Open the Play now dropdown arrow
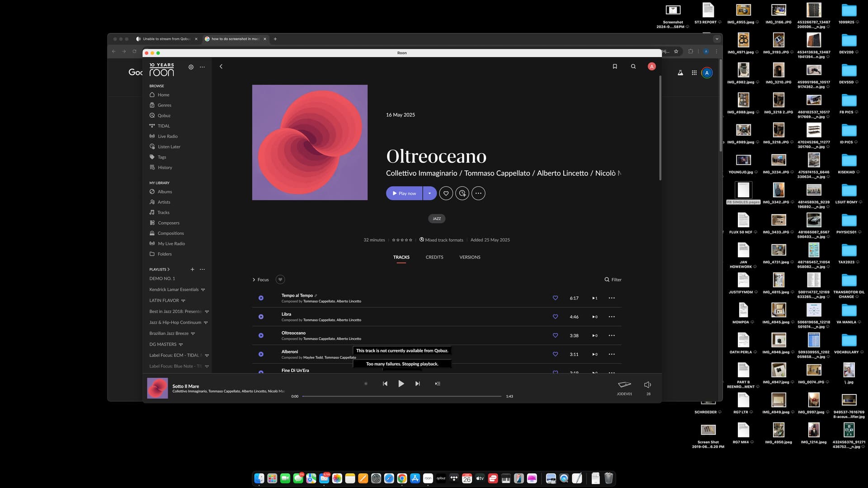868x488 pixels. pyautogui.click(x=429, y=193)
